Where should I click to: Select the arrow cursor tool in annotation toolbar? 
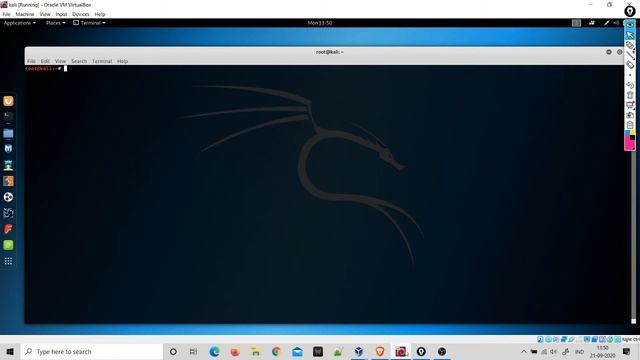(630, 36)
